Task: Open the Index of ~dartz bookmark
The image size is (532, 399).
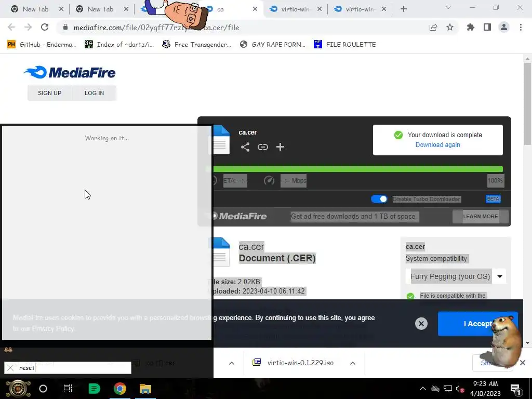Action: coord(119,45)
